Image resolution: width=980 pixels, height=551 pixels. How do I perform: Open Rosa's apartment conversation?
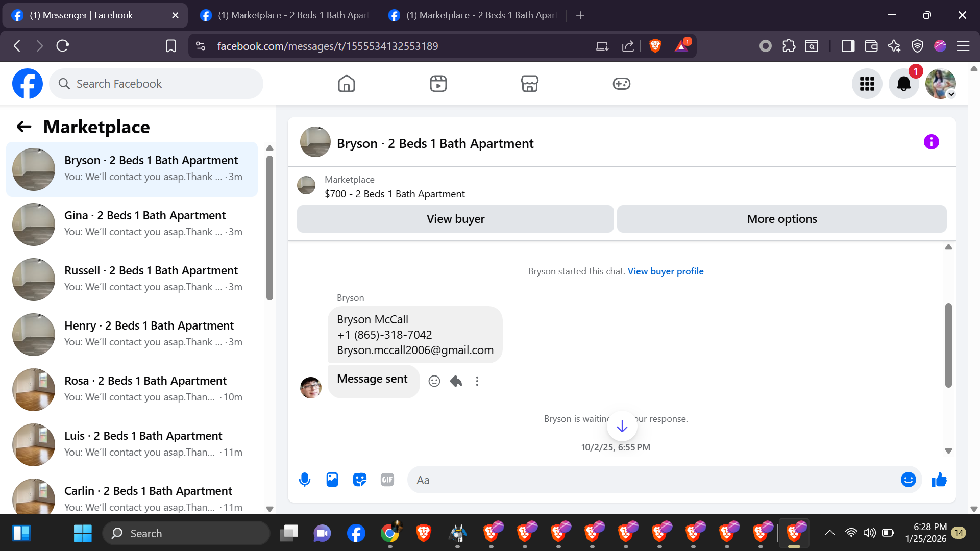[x=132, y=390]
